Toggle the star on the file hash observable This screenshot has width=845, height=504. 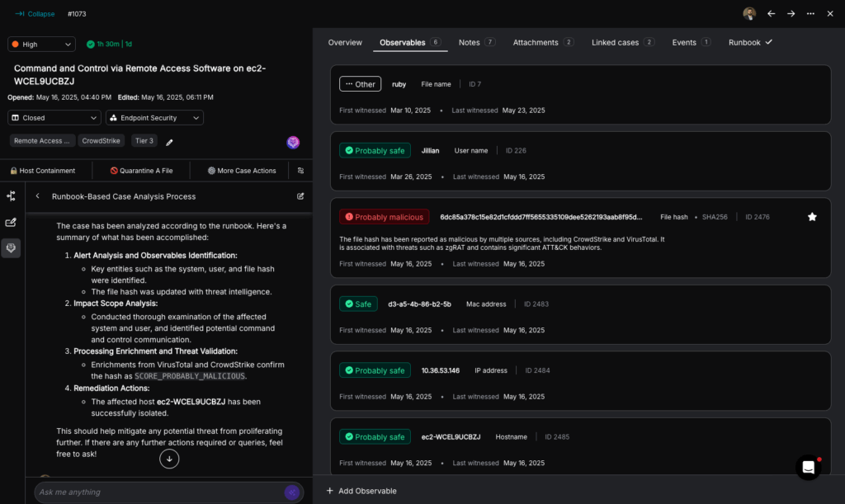coord(812,217)
